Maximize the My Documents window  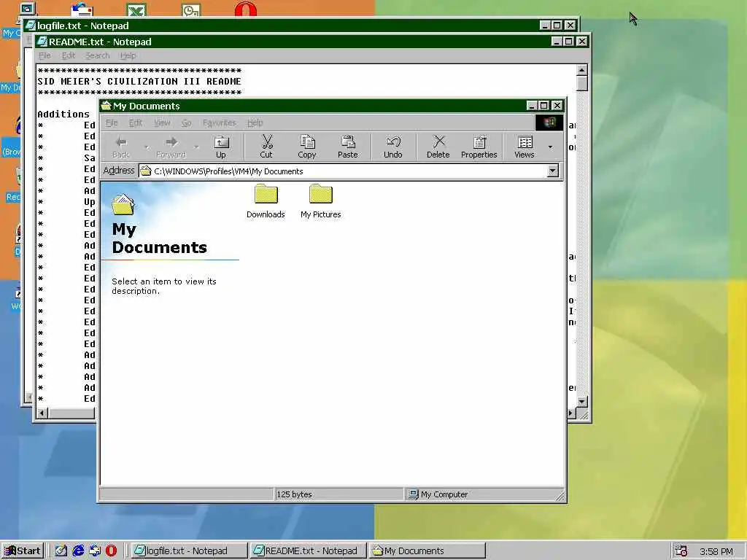coord(544,105)
